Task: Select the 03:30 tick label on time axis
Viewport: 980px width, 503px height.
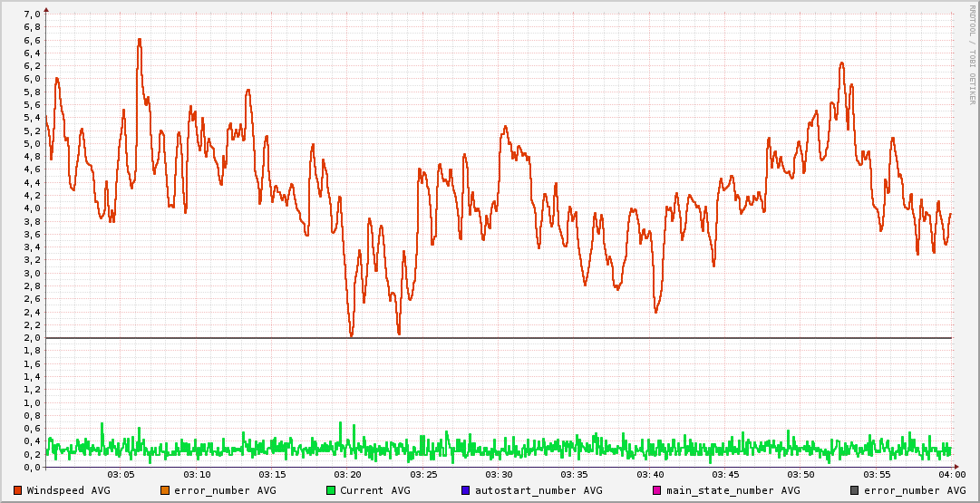Action: pyautogui.click(x=499, y=475)
